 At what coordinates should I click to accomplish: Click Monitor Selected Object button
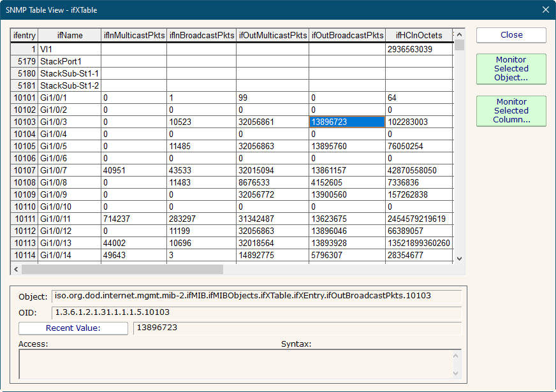(511, 69)
